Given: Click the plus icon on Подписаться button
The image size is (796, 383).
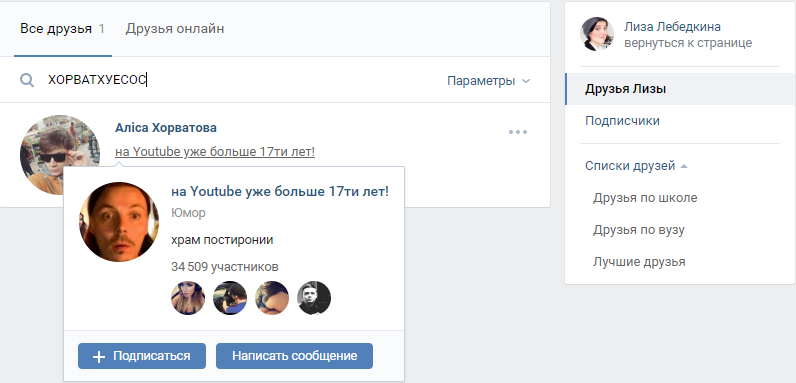Looking at the screenshot, I should point(99,357).
